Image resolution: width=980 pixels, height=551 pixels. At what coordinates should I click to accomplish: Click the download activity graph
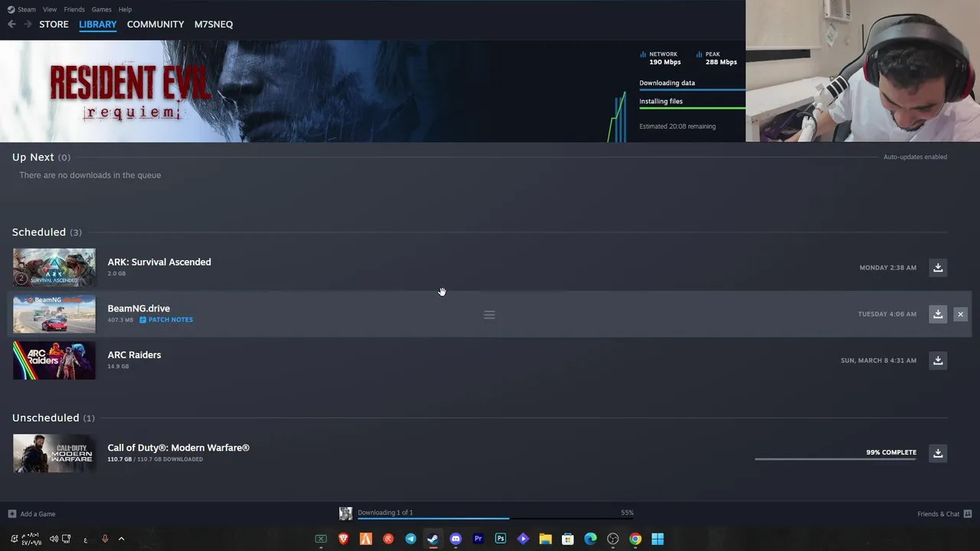click(x=617, y=116)
